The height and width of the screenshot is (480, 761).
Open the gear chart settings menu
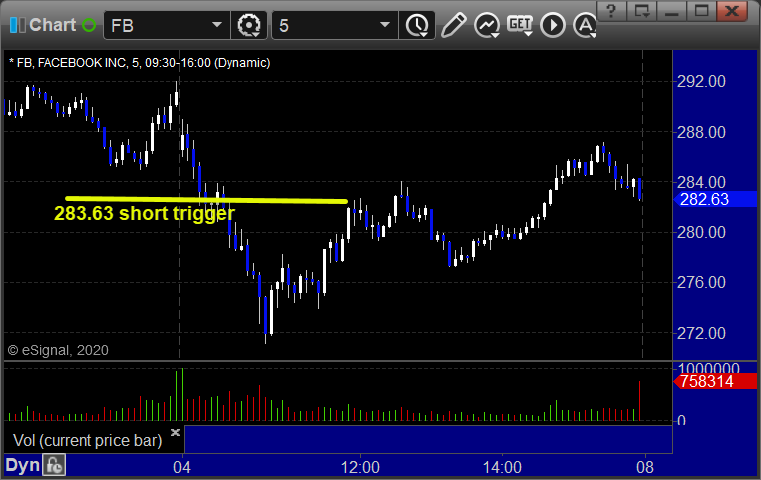coord(249,25)
